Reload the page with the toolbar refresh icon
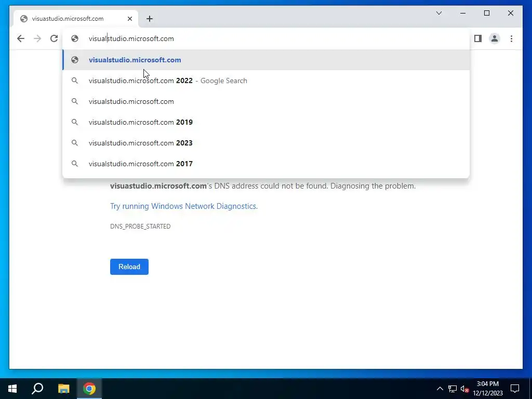The height and width of the screenshot is (399, 532). coord(54,38)
